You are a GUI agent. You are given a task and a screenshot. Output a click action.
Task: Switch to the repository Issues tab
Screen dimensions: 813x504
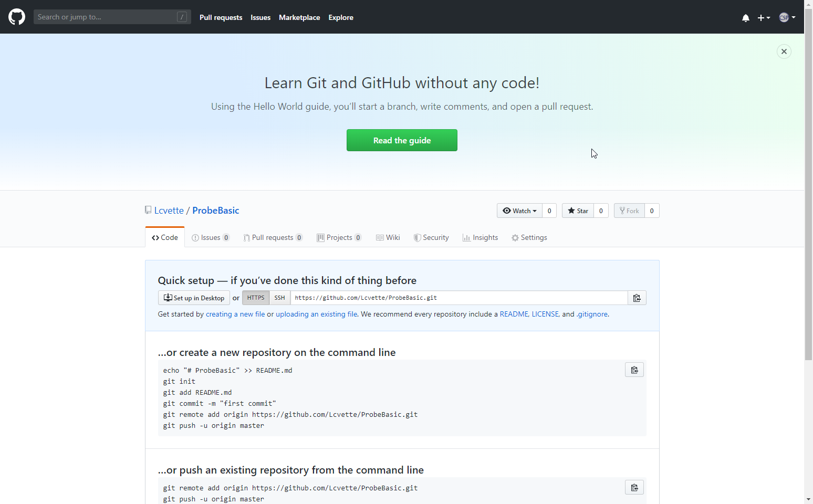point(211,237)
